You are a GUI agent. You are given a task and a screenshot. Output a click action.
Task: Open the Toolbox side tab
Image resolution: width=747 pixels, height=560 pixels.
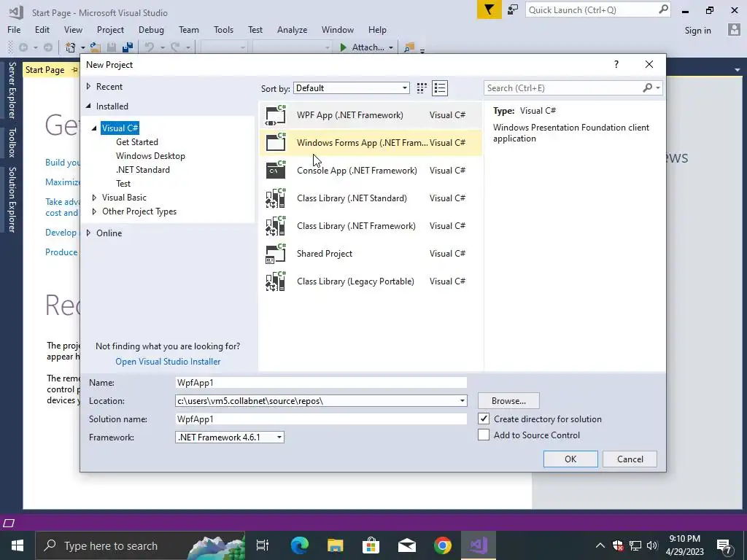(x=12, y=142)
